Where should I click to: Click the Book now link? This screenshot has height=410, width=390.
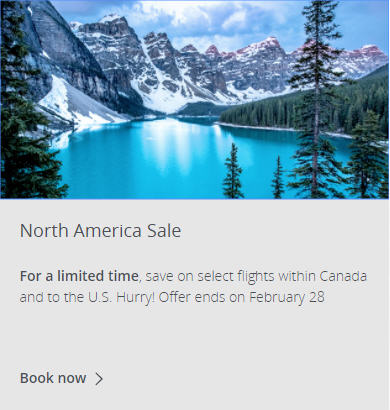[x=53, y=378]
